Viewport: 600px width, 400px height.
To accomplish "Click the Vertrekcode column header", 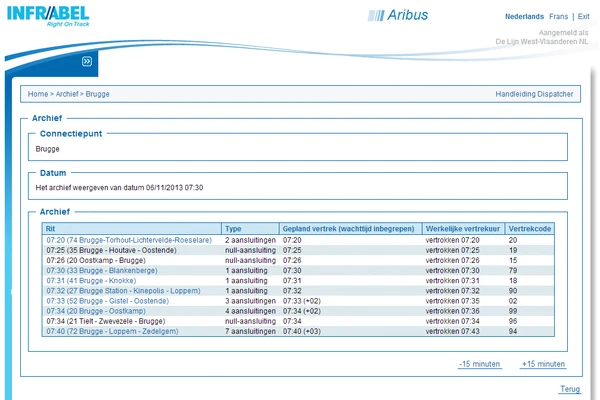I will point(530,229).
